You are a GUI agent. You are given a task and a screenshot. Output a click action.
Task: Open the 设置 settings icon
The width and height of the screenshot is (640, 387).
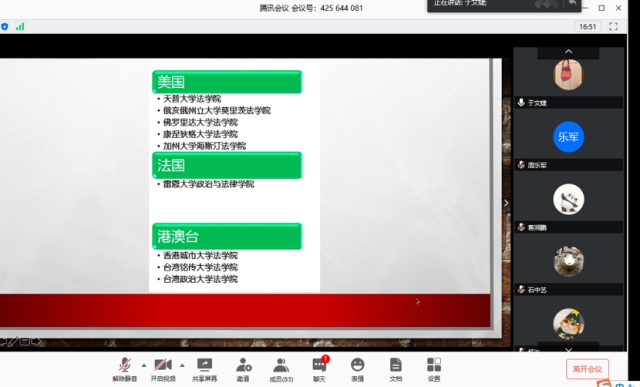pyautogui.click(x=434, y=369)
